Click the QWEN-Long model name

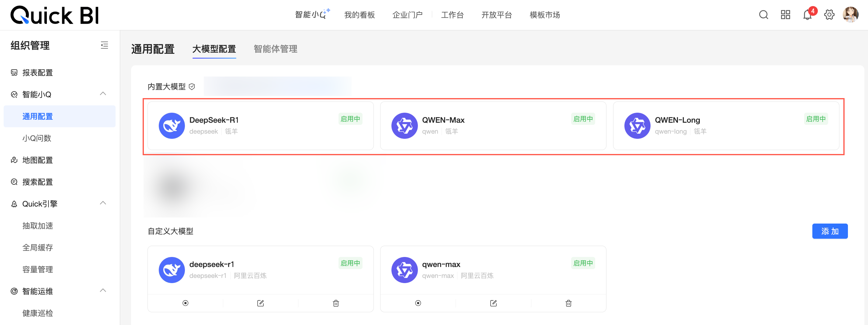point(677,120)
